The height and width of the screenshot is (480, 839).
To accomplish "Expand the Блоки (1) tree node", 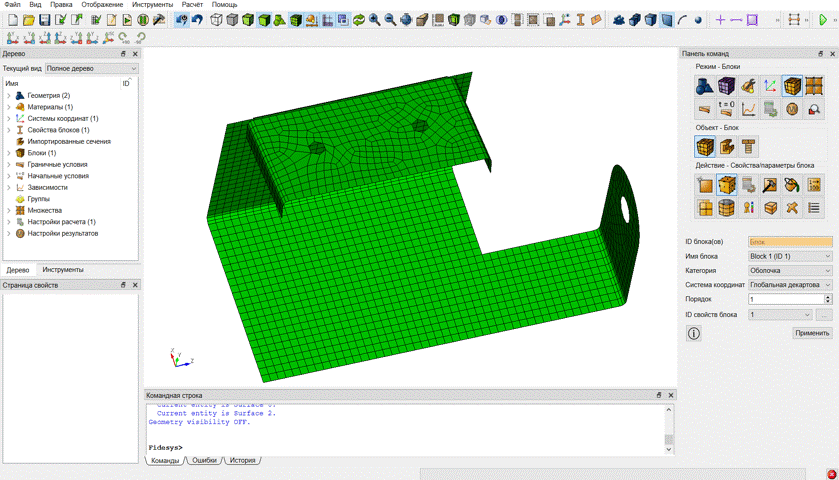I will click(9, 153).
